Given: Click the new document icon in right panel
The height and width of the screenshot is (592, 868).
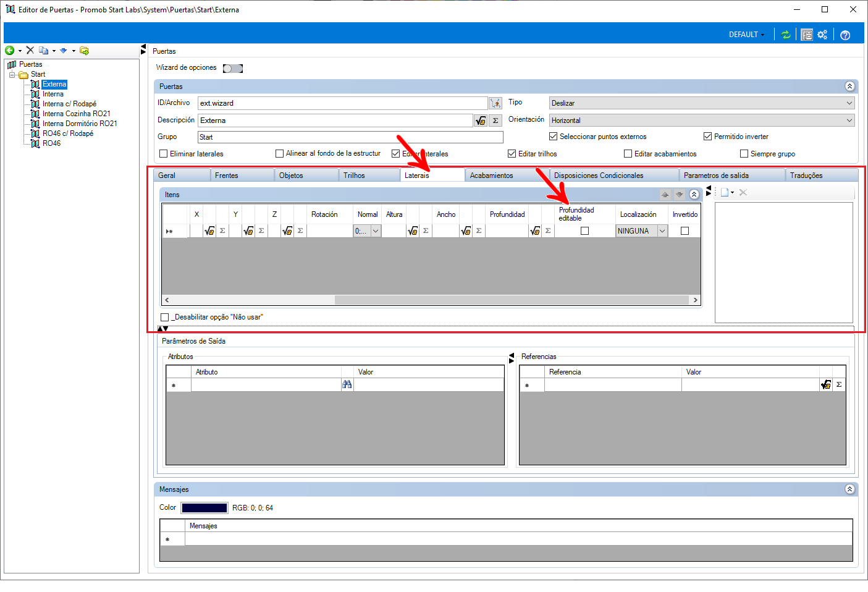Looking at the screenshot, I should click(x=724, y=192).
